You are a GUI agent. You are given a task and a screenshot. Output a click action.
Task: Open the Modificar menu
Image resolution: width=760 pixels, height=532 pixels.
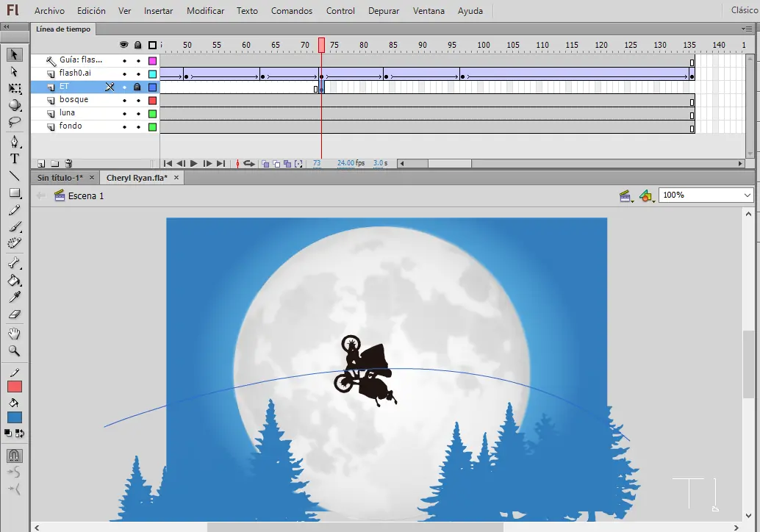coord(206,11)
